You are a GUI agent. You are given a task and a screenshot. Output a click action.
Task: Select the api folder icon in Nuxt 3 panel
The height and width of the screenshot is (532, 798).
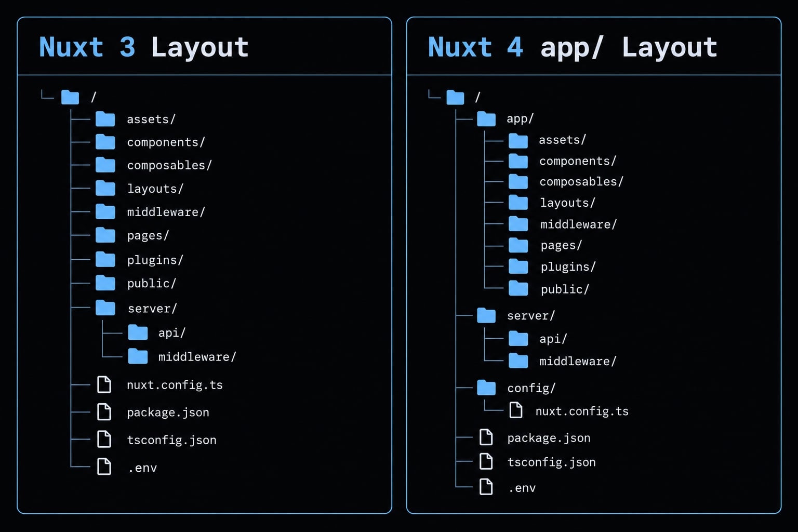tap(138, 332)
